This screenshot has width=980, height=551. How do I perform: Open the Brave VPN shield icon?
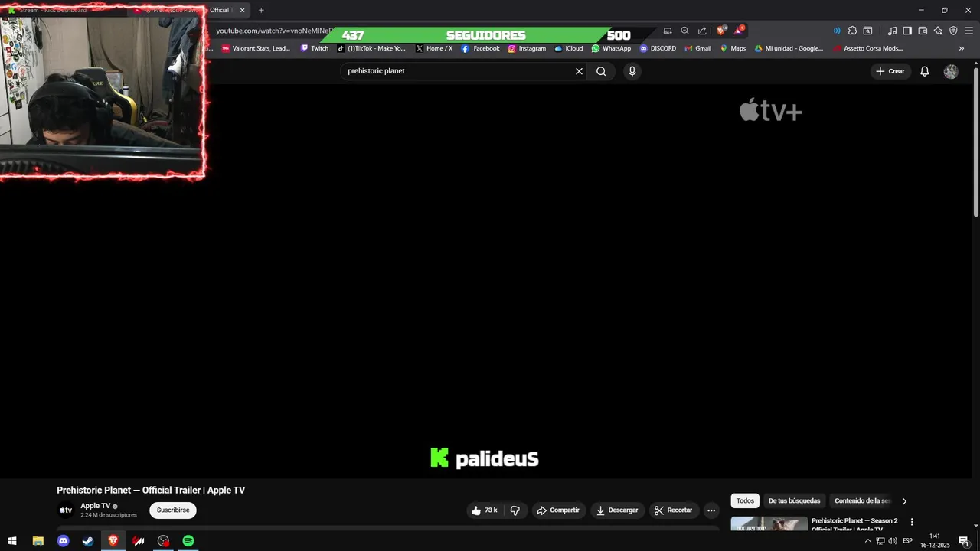click(953, 31)
